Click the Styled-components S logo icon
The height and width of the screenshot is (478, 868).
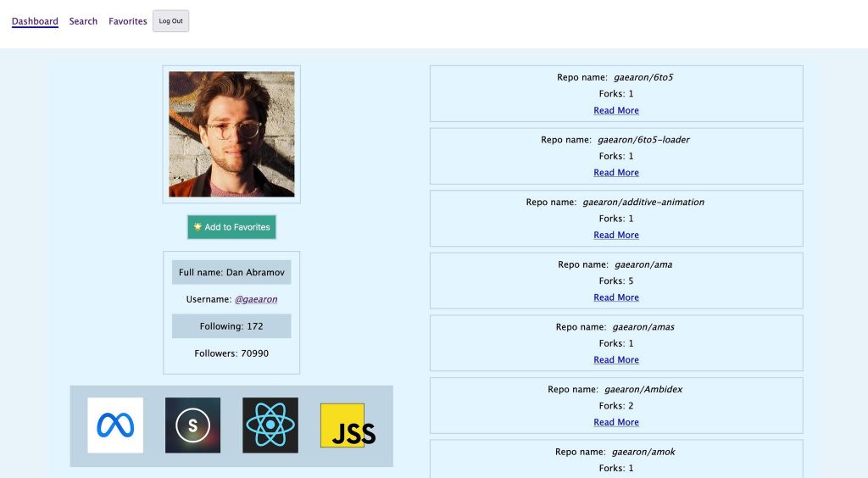(x=192, y=425)
